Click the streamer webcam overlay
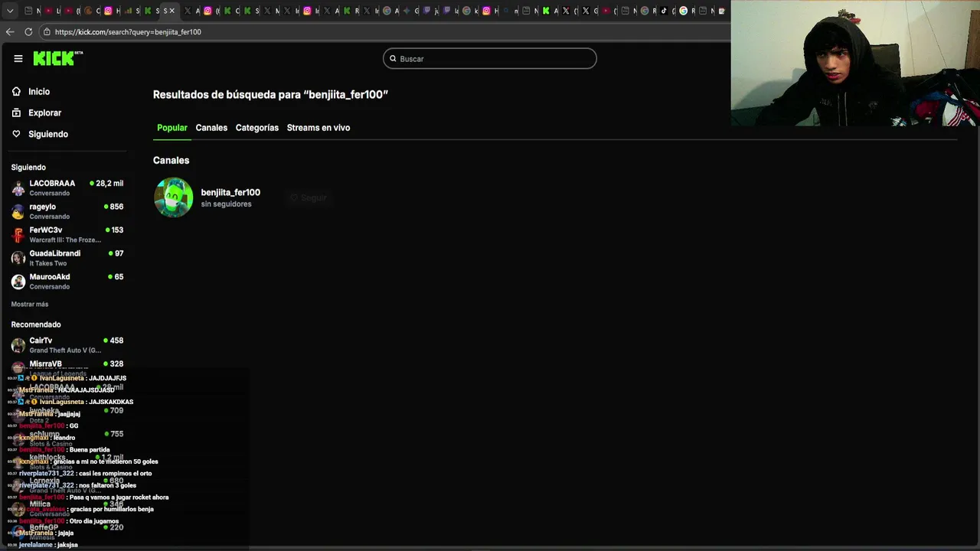The image size is (980, 551). click(x=855, y=63)
